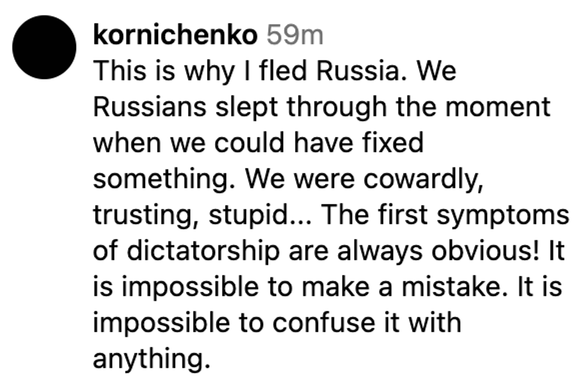Click the word 'stupid' in the comment

(246, 215)
